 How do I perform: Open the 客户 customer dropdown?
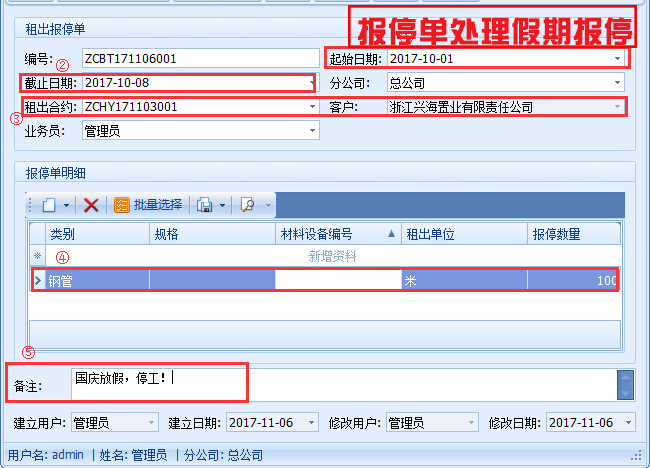[x=618, y=106]
